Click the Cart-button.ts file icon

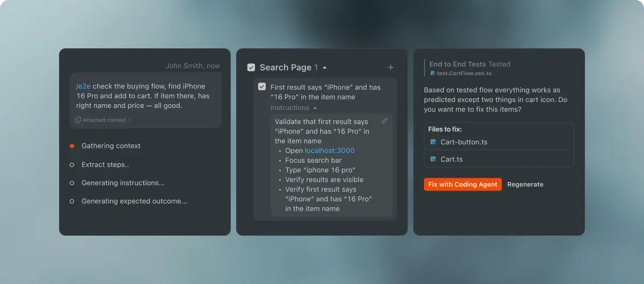(433, 142)
